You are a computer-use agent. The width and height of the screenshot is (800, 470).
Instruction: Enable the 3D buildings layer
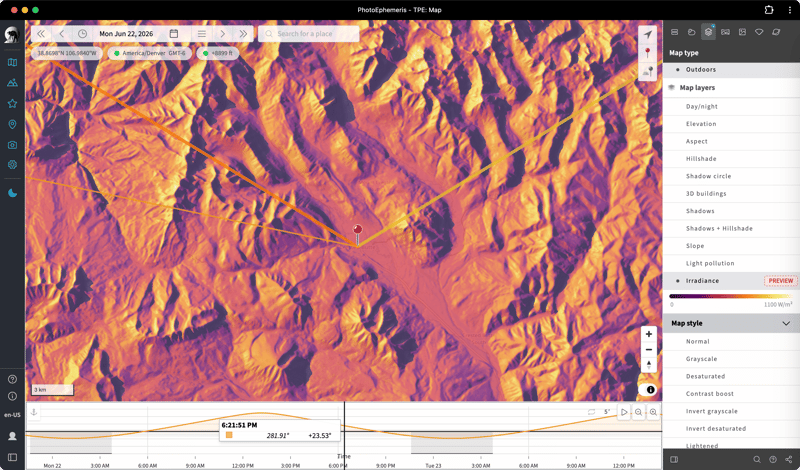pos(731,193)
